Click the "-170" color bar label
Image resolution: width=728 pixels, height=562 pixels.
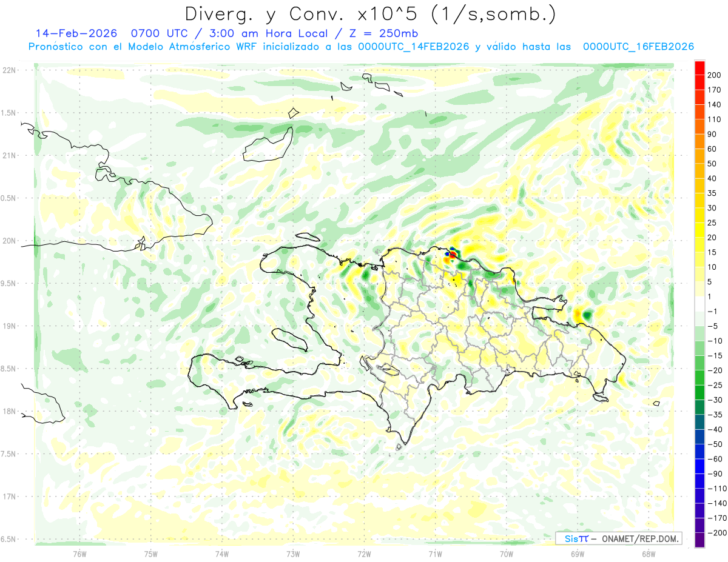pos(716,518)
